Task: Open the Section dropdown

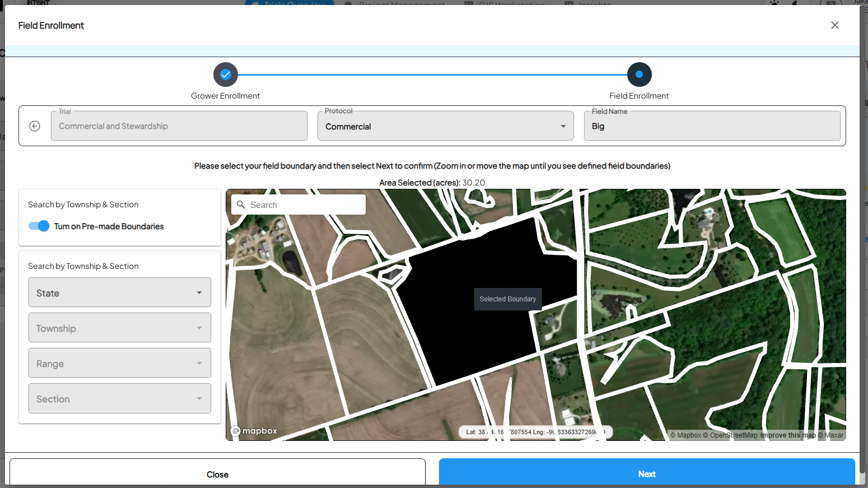Action: [120, 398]
